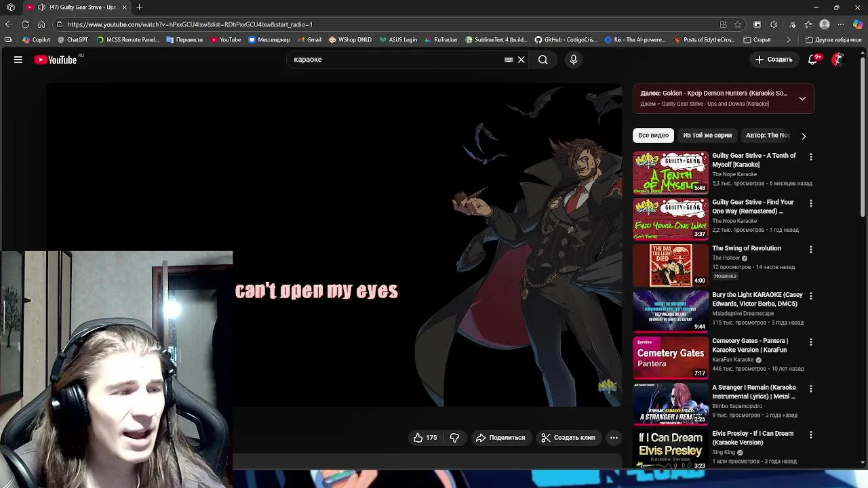
Task: Open a new browser tab
Action: [139, 7]
